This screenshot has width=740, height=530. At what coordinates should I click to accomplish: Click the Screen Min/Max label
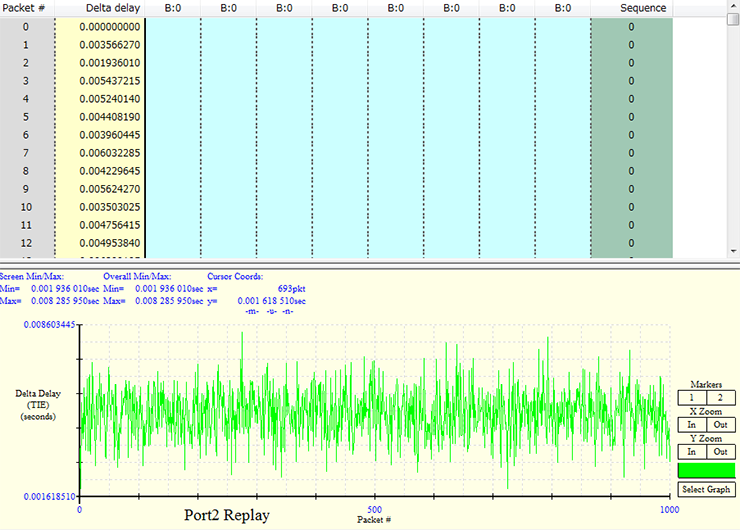pos(32,277)
